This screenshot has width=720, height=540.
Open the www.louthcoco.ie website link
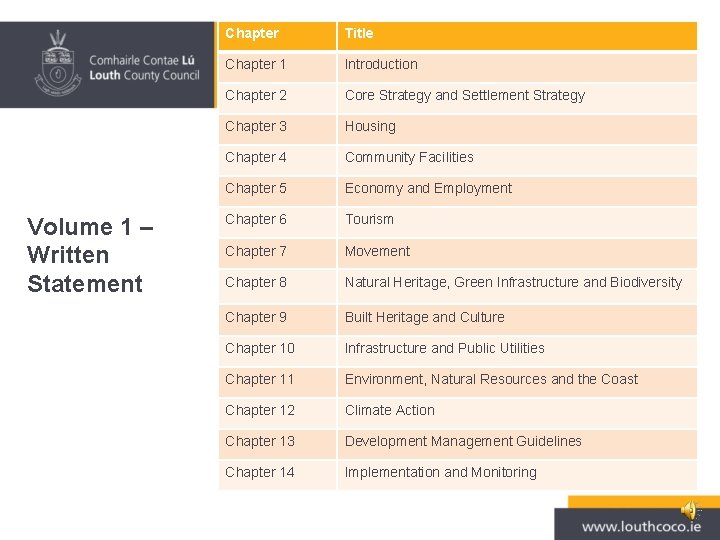point(640,526)
